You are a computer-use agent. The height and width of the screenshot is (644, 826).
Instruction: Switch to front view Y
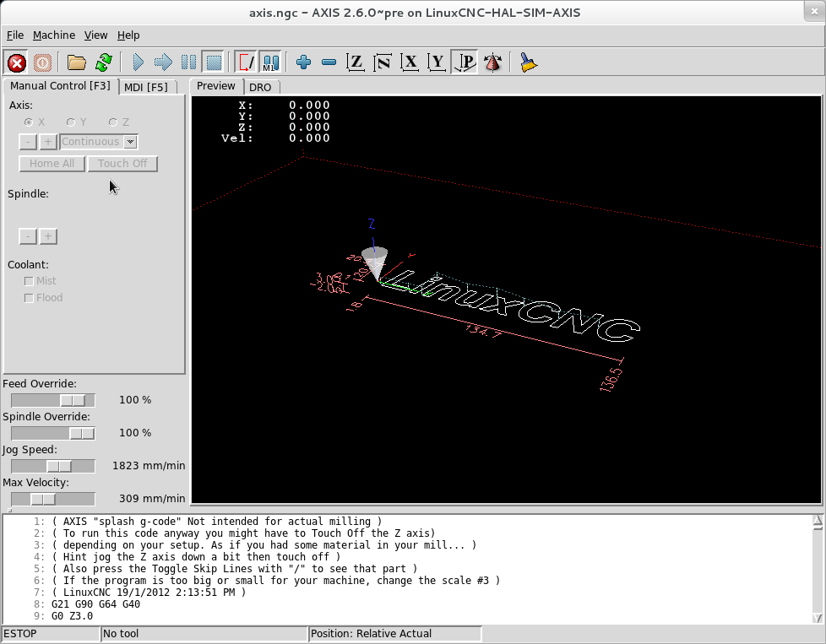pyautogui.click(x=437, y=62)
